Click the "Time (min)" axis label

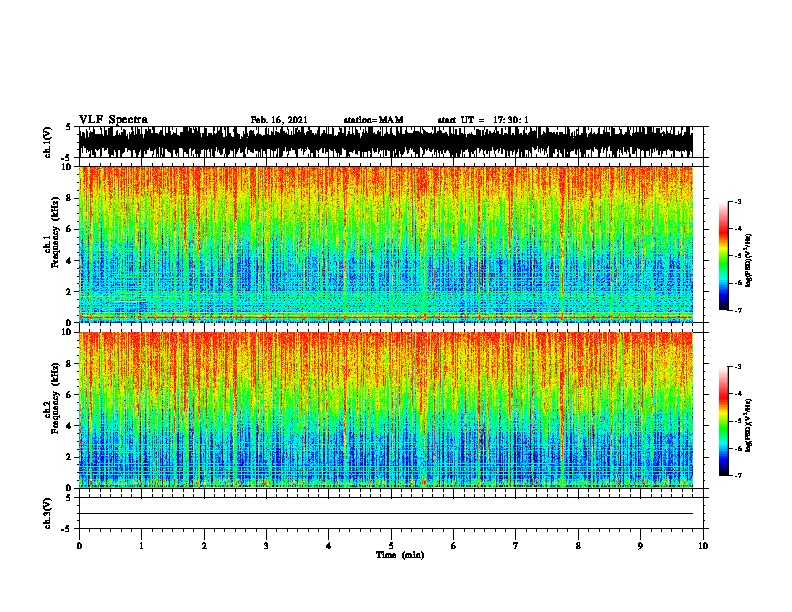pos(400,555)
